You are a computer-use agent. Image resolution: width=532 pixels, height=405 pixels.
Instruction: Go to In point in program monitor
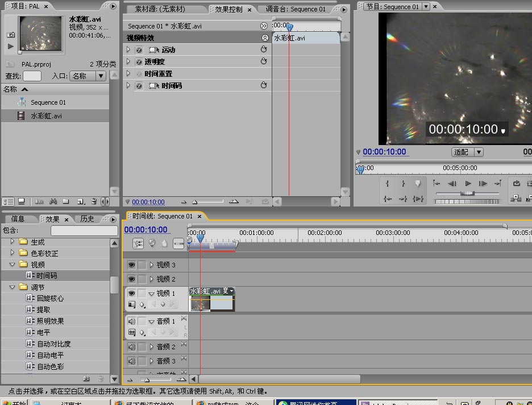[x=388, y=199]
